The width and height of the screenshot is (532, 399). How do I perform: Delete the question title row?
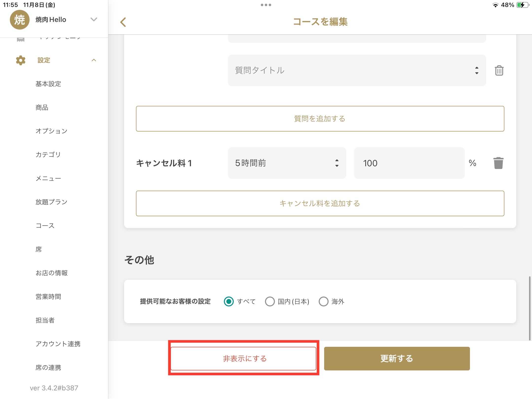(x=499, y=71)
